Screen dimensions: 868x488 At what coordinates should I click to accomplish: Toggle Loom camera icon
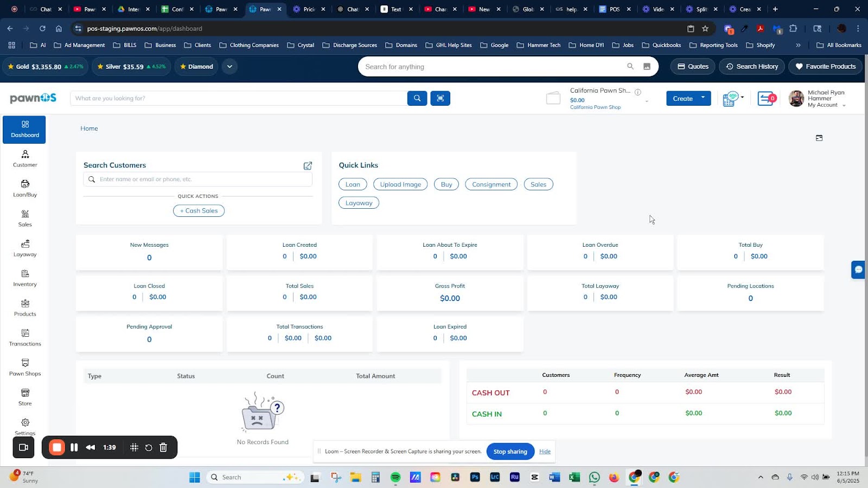[23, 447]
